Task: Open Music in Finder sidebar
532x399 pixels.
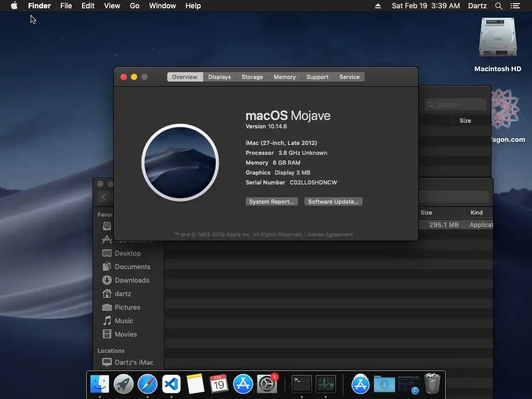Action: [118, 321]
